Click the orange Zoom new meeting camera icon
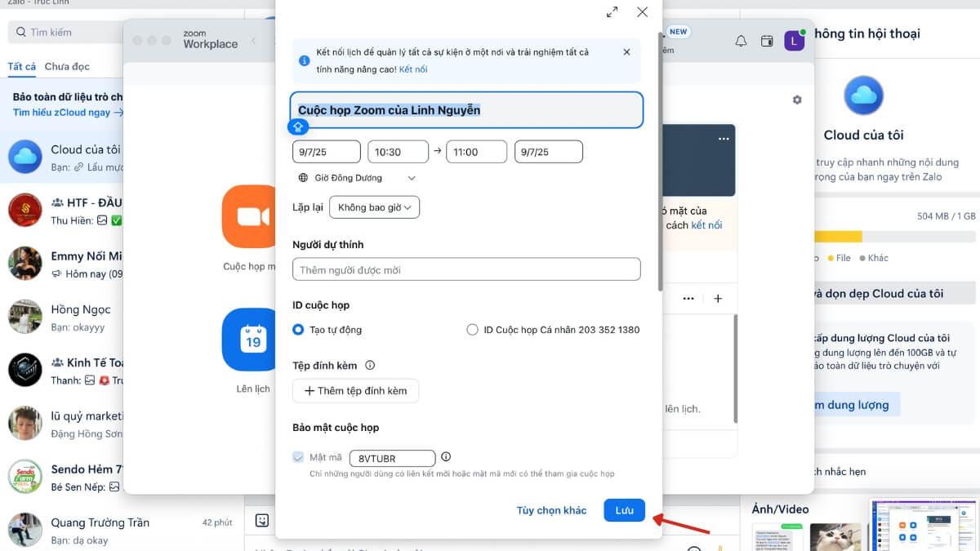The image size is (980, 551). (252, 216)
